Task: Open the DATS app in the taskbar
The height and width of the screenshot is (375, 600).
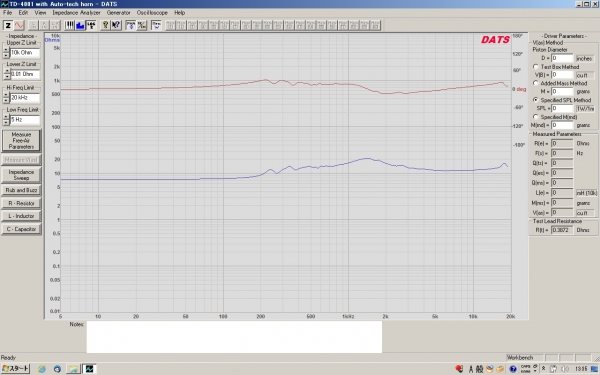Action: coord(89,368)
